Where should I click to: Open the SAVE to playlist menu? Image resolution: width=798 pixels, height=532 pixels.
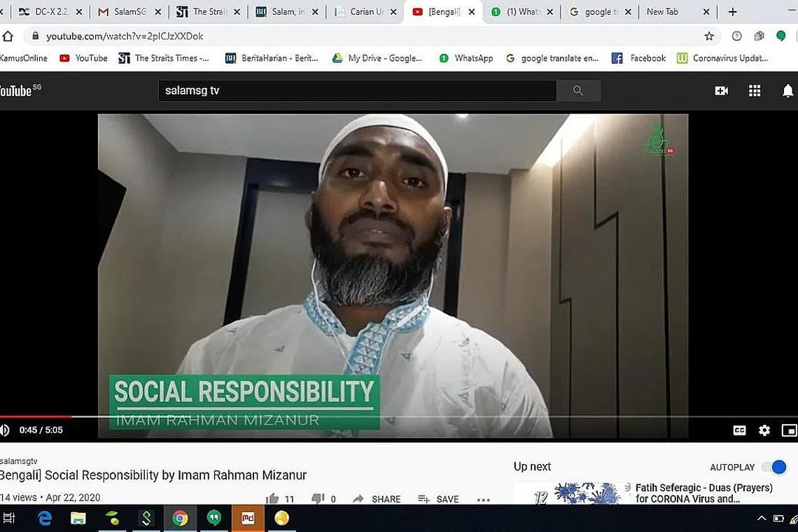(438, 499)
